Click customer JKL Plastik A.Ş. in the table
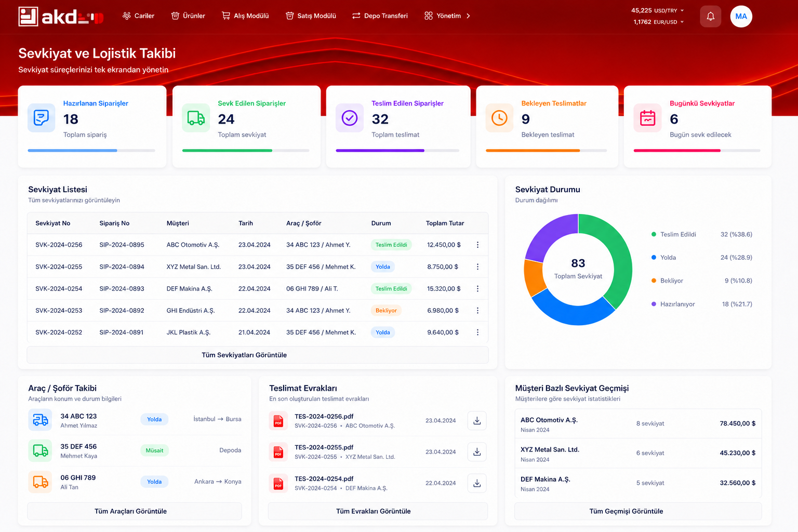The width and height of the screenshot is (798, 532). tap(189, 332)
